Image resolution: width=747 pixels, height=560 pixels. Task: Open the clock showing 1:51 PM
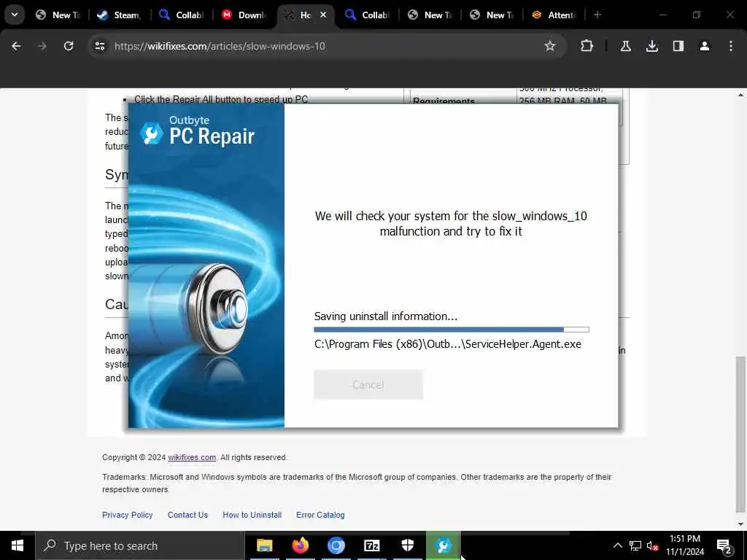tap(684, 545)
